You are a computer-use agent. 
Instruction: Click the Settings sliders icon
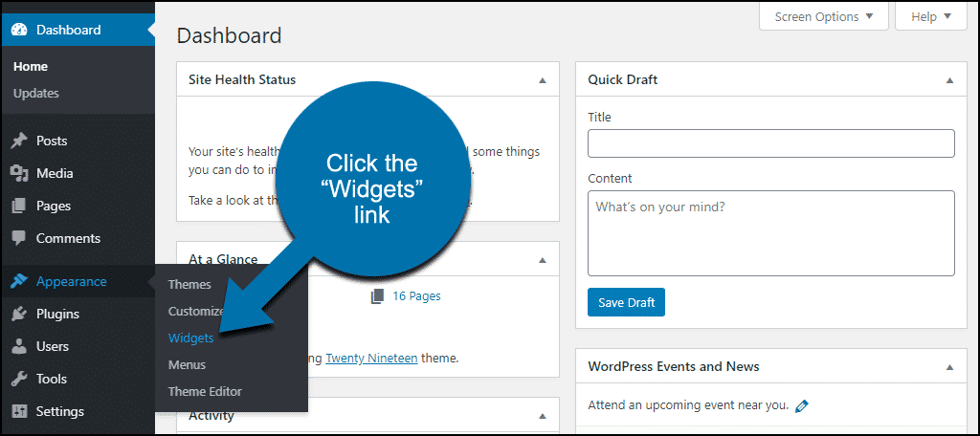click(19, 412)
